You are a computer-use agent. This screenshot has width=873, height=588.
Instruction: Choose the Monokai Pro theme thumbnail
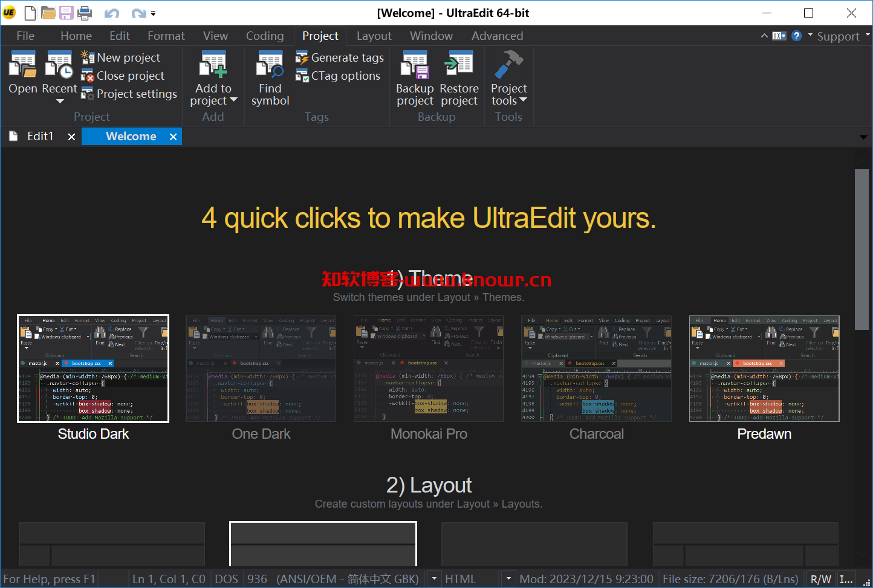point(429,369)
